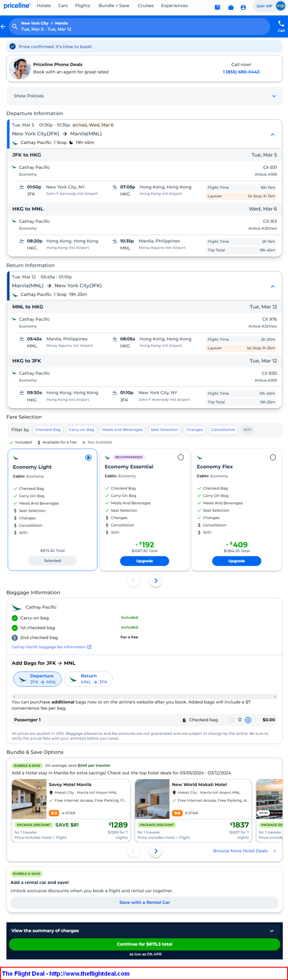The image size is (288, 980).
Task: Toggle the Meals and Beverages filter chip
Action: point(123,430)
